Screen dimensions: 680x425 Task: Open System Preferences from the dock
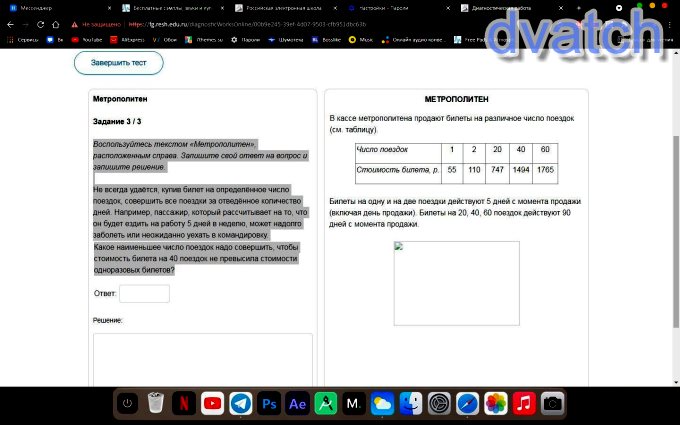tap(439, 403)
